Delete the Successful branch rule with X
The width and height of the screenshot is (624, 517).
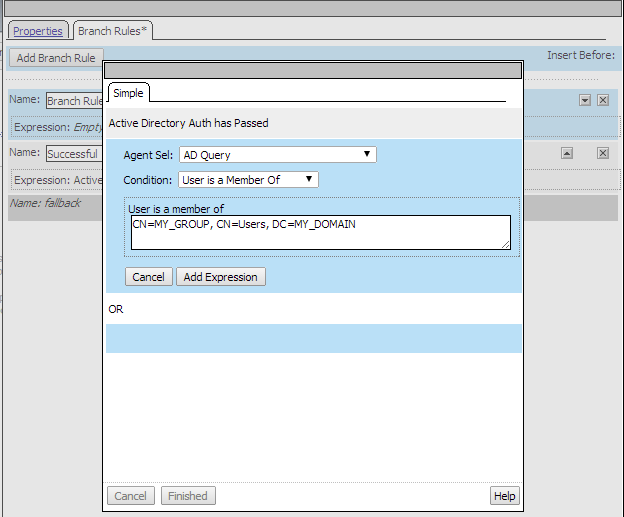pos(603,153)
